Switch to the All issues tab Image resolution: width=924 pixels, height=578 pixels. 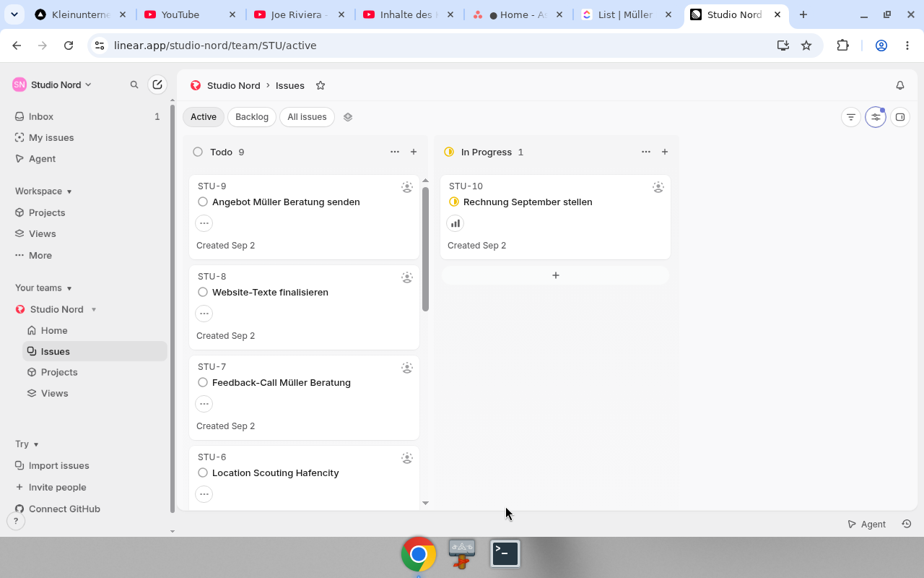tap(307, 117)
